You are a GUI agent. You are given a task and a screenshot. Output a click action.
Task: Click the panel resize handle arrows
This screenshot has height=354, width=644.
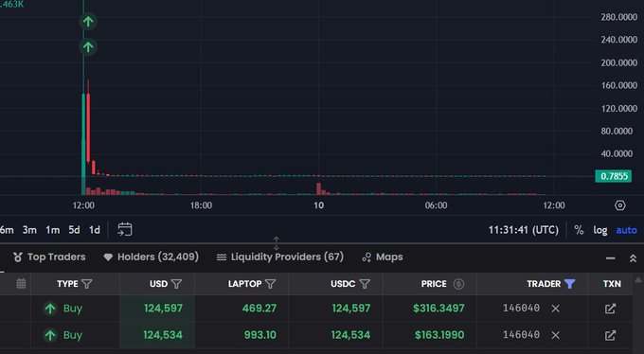click(276, 243)
